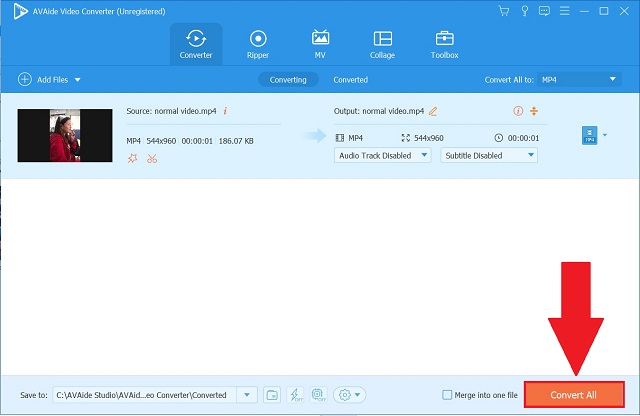This screenshot has height=416, width=640.
Task: Open the feedback chat icon
Action: 544,11
